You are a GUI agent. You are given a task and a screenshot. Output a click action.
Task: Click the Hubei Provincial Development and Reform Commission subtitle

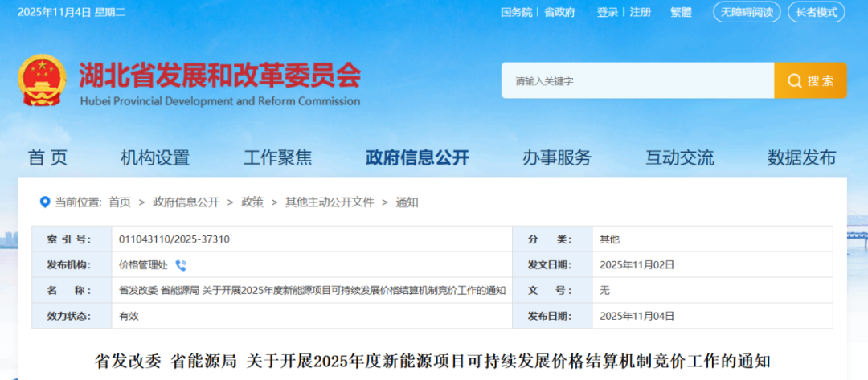tap(219, 101)
